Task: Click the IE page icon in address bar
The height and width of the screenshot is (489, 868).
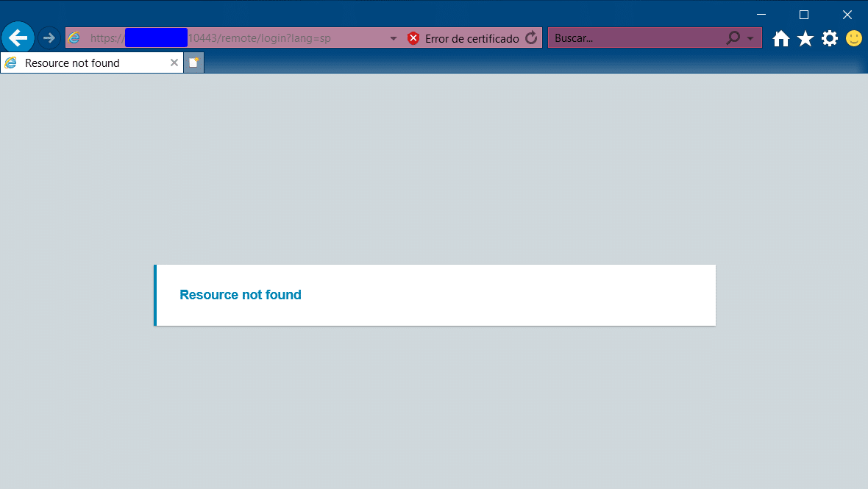Action: 74,38
